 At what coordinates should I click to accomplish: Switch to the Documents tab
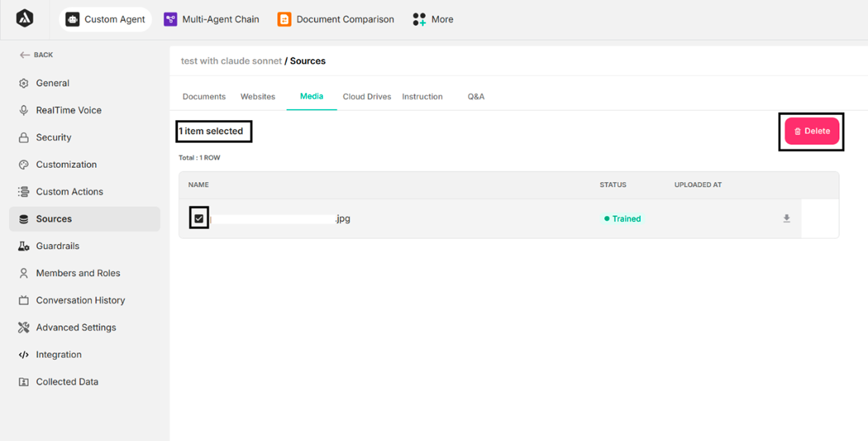(204, 96)
